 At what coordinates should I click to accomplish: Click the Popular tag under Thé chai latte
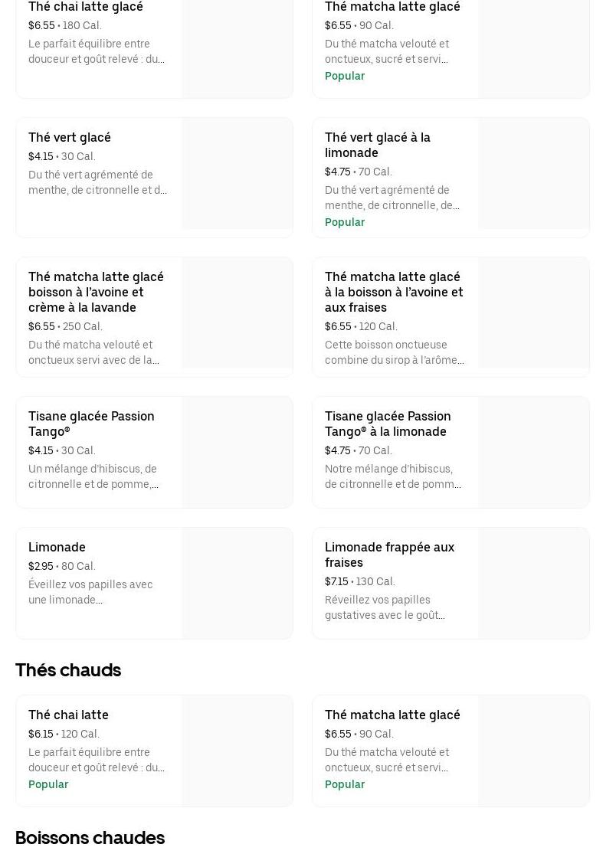tap(48, 784)
